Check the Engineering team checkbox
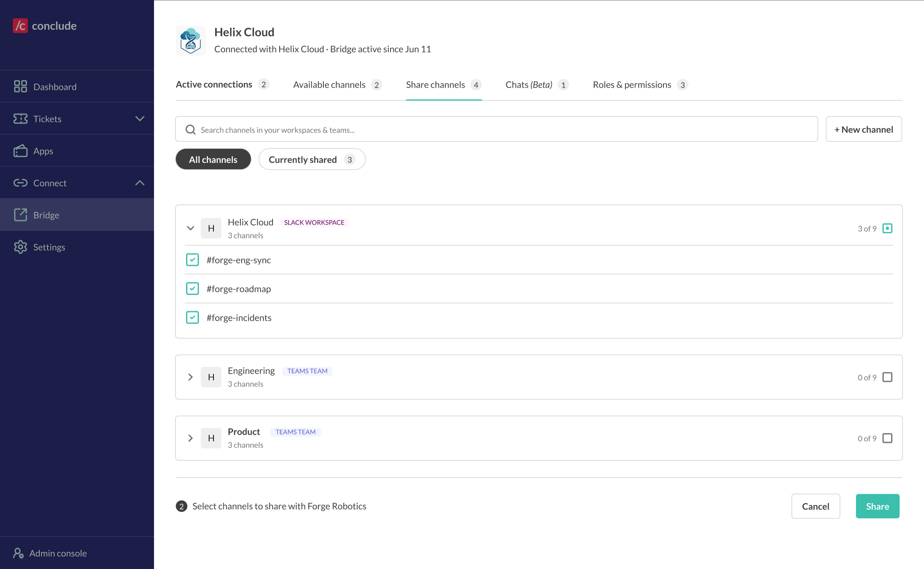This screenshot has height=569, width=924. 888,377
